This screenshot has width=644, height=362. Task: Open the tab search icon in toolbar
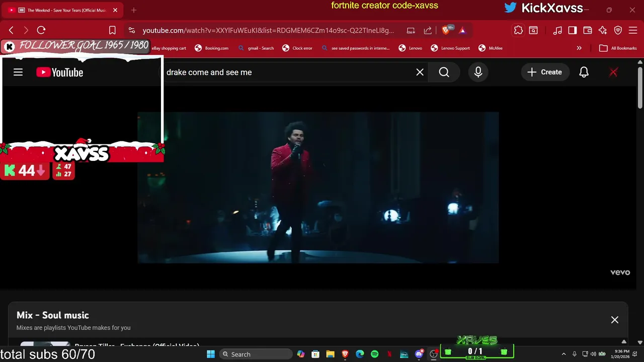click(533, 30)
